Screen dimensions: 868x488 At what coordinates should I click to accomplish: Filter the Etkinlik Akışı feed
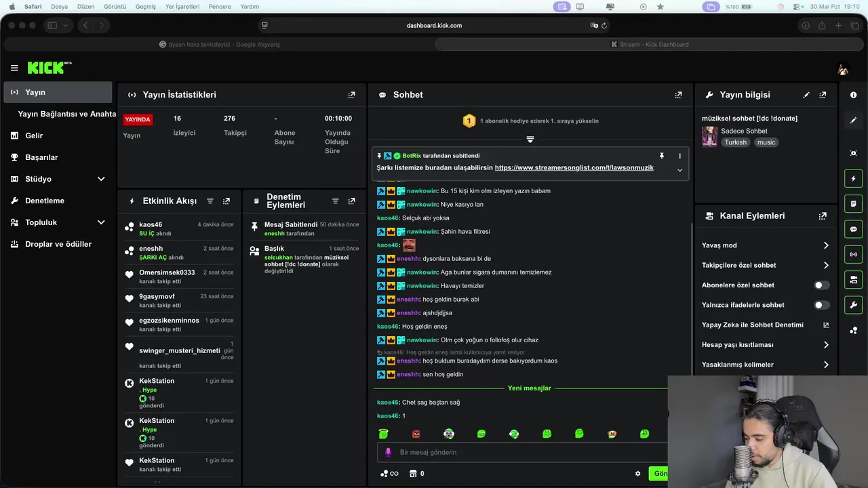pos(210,201)
